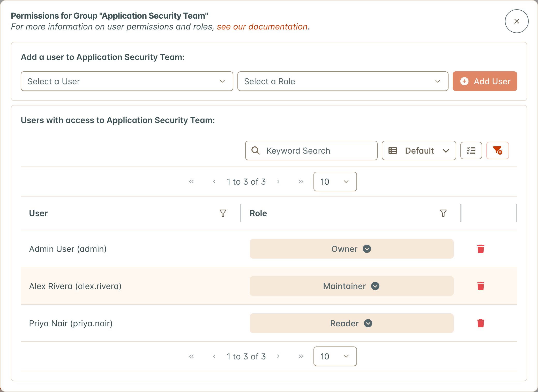Go to next page in top pagination
The image size is (538, 392).
(278, 182)
